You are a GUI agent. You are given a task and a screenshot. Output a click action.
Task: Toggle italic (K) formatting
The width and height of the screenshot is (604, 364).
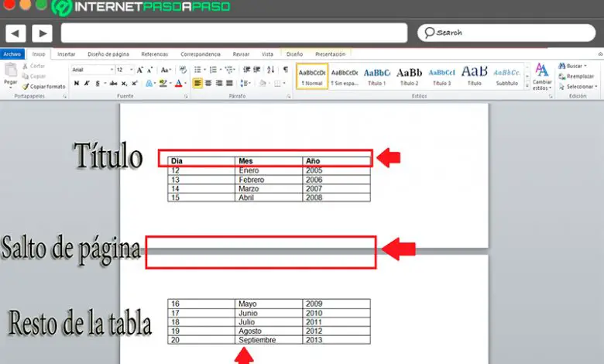[87, 83]
